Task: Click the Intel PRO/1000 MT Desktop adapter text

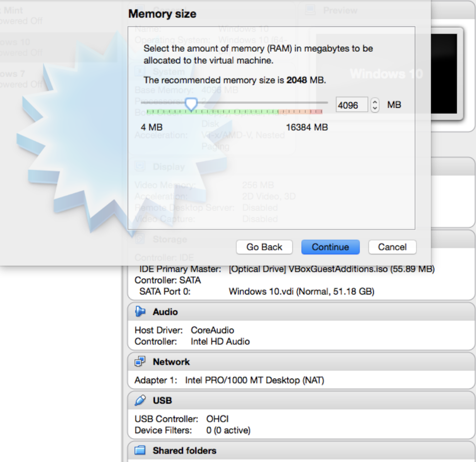Action: (255, 381)
